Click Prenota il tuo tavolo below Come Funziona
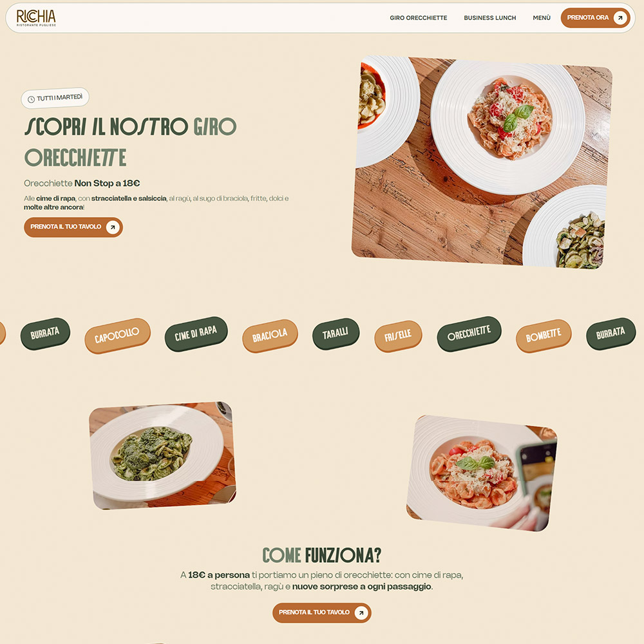This screenshot has height=644, width=644. point(314,612)
